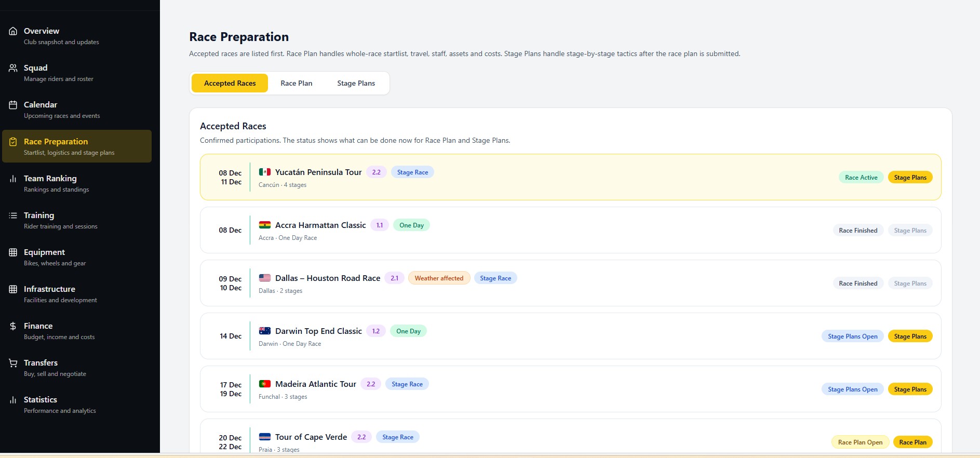Image resolution: width=980 pixels, height=458 pixels.
Task: Click the Tour of Cape Verde race title
Action: tap(311, 437)
